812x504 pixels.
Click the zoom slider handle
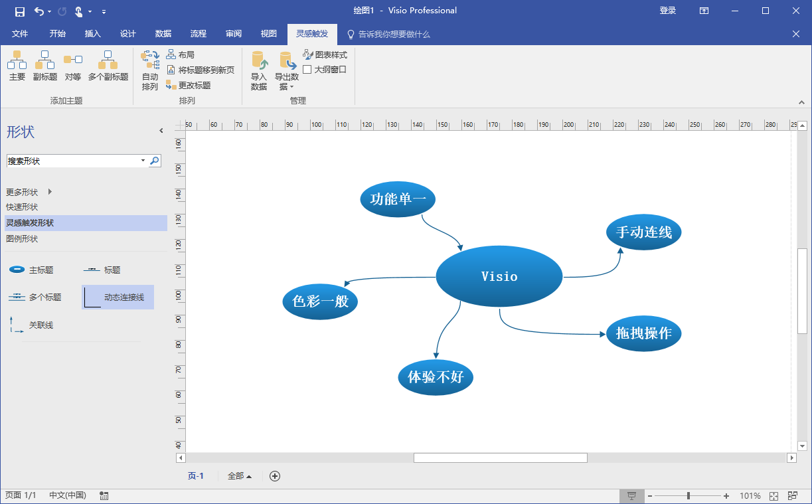point(689,496)
